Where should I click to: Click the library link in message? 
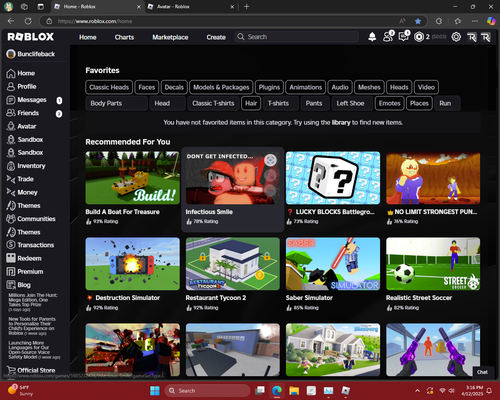(x=341, y=122)
